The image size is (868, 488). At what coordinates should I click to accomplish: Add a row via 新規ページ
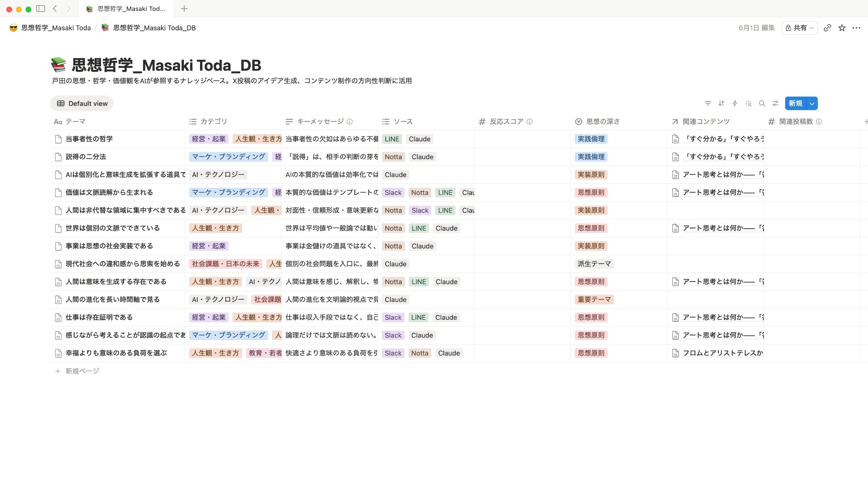(x=77, y=371)
